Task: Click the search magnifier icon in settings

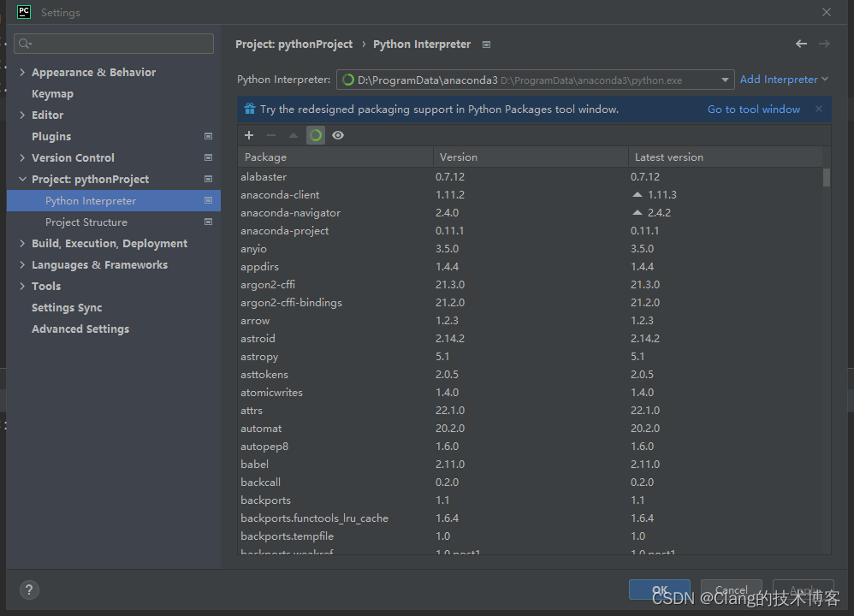Action: click(25, 44)
